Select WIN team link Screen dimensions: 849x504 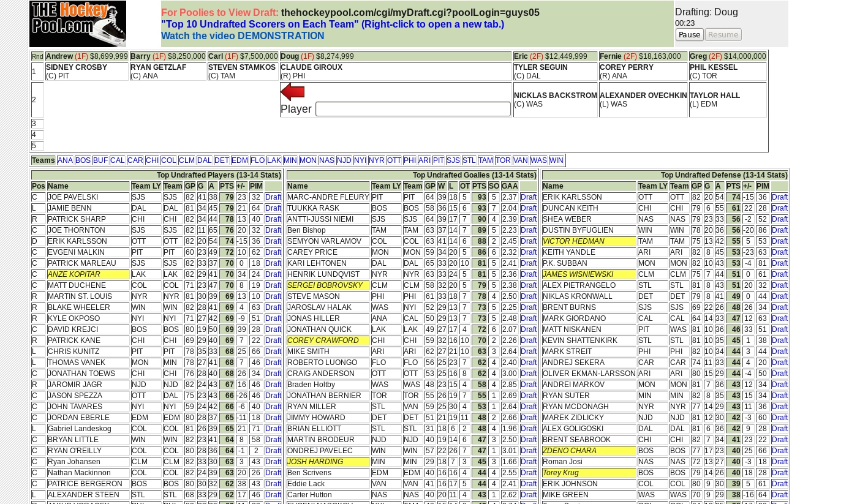pyautogui.click(x=556, y=160)
